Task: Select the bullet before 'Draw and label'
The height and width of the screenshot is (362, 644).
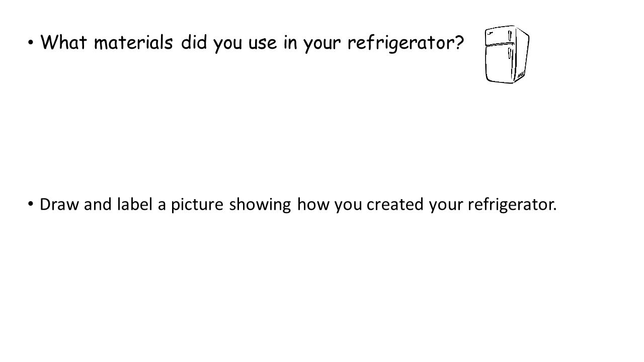Action: click(x=32, y=205)
